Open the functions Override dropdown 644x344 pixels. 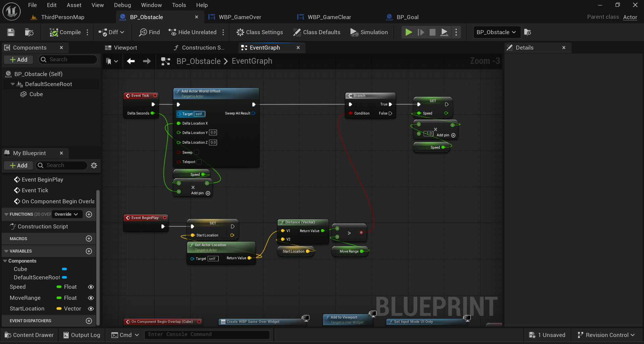click(x=66, y=214)
